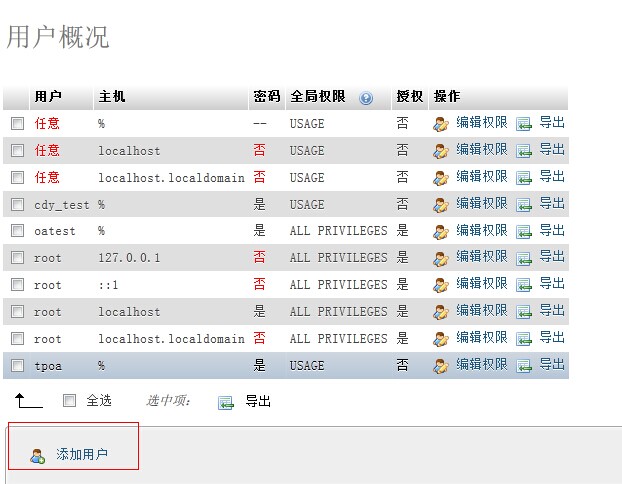Click the 全选 label text
Viewport: 622px width, 484px height.
point(99,401)
